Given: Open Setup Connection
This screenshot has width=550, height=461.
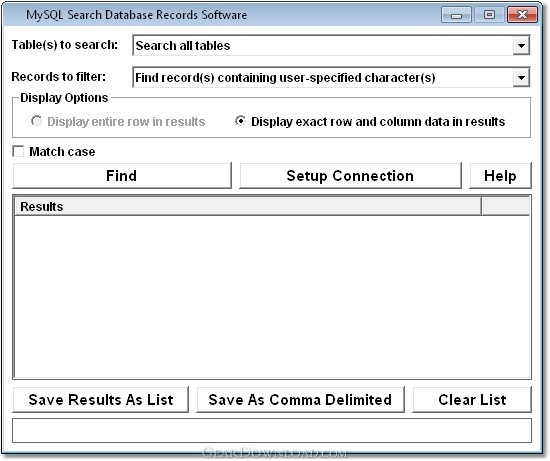Looking at the screenshot, I should click(x=350, y=175).
